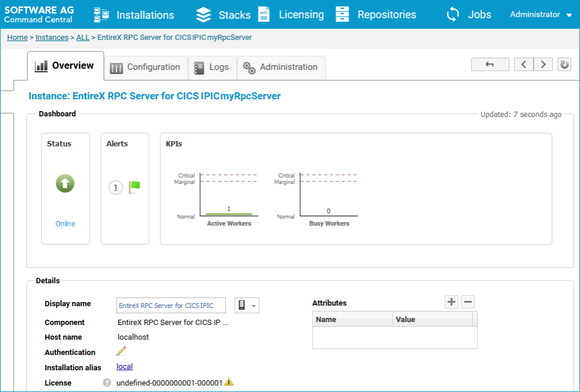
Task: Click the Component value EntireX RPC Server text
Action: [173, 323]
